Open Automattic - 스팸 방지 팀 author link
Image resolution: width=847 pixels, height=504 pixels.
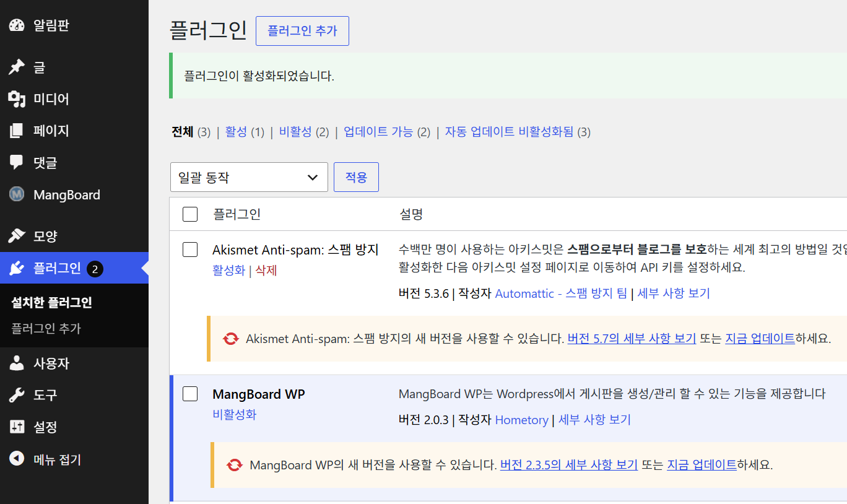[561, 293]
